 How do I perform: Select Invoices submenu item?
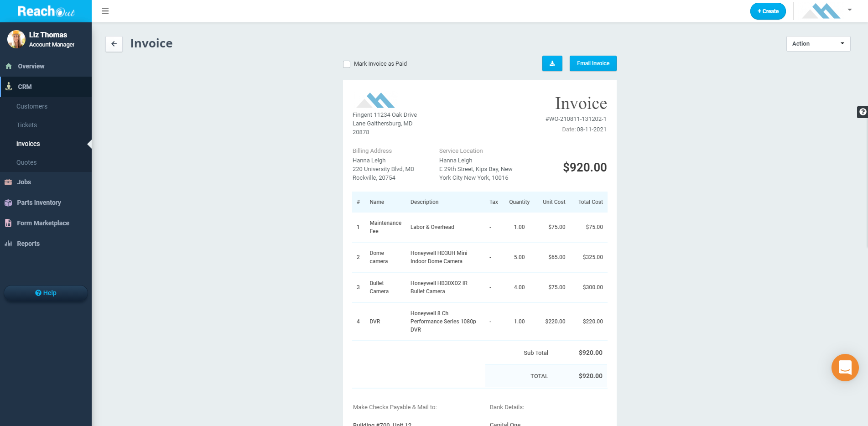(28, 144)
